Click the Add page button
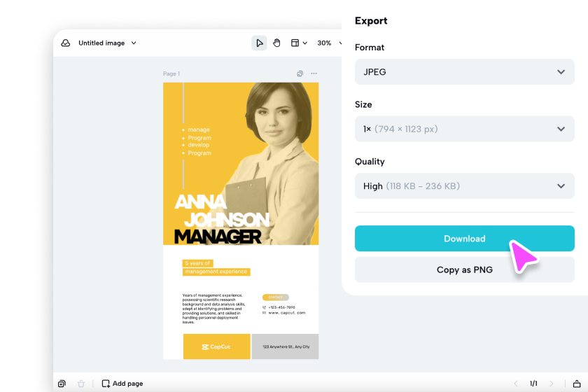The width and height of the screenshot is (588, 392). click(122, 384)
